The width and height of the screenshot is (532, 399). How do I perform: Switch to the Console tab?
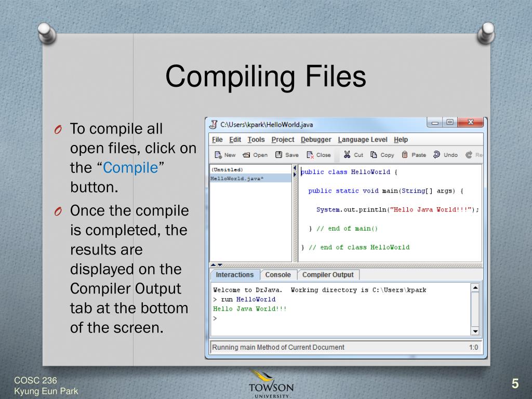(x=278, y=275)
